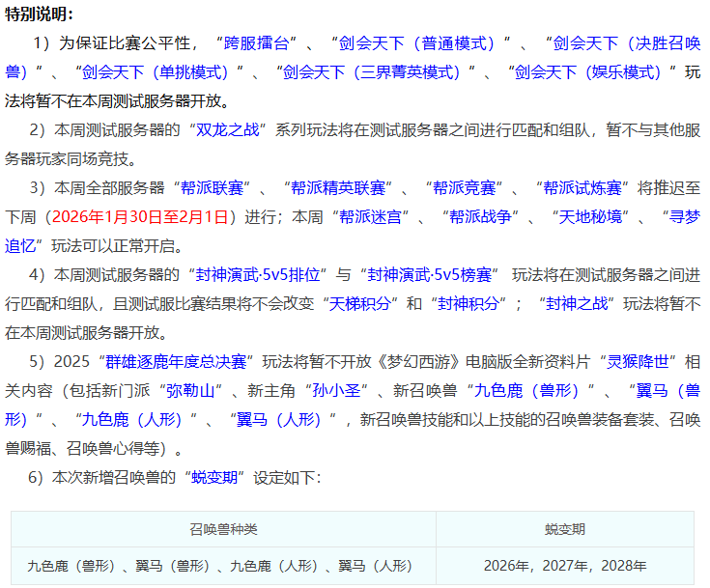This screenshot has width=710, height=588.
Task: Open the "剑会天下（普通模式）" link
Action: click(x=417, y=43)
